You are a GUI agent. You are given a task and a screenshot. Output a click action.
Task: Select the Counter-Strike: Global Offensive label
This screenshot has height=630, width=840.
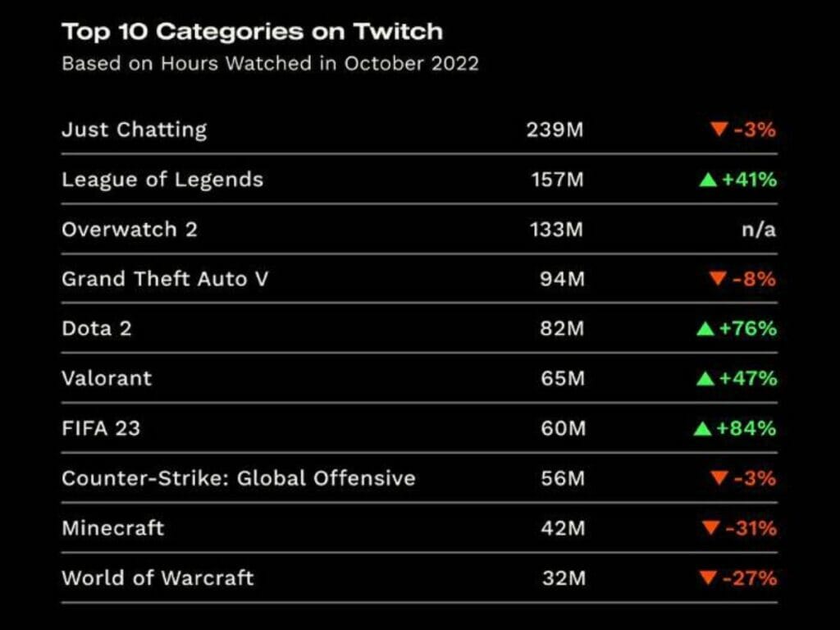point(238,478)
